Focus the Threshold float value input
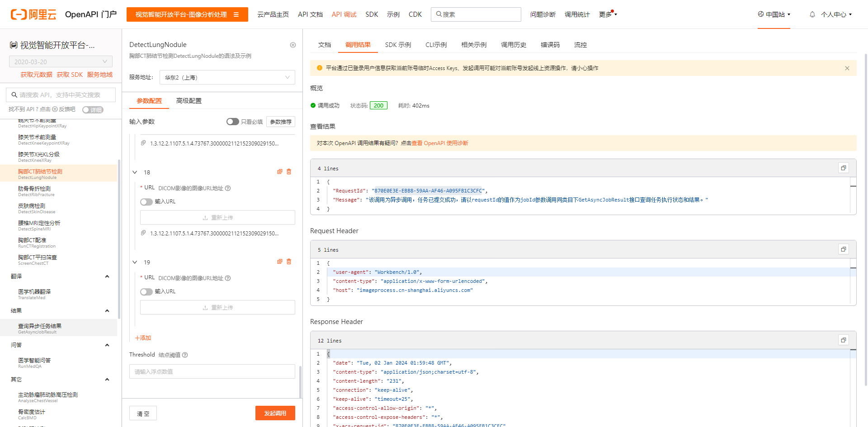The height and width of the screenshot is (427, 868). point(212,371)
